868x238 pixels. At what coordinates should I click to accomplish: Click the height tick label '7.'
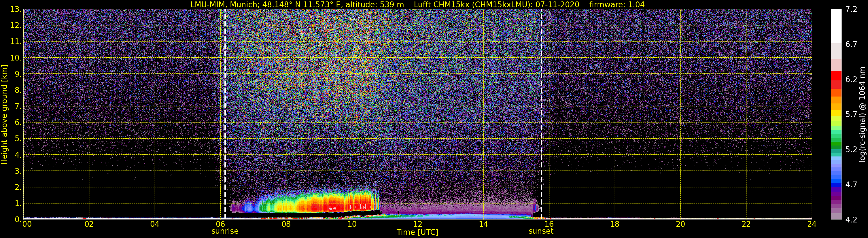pyautogui.click(x=18, y=106)
